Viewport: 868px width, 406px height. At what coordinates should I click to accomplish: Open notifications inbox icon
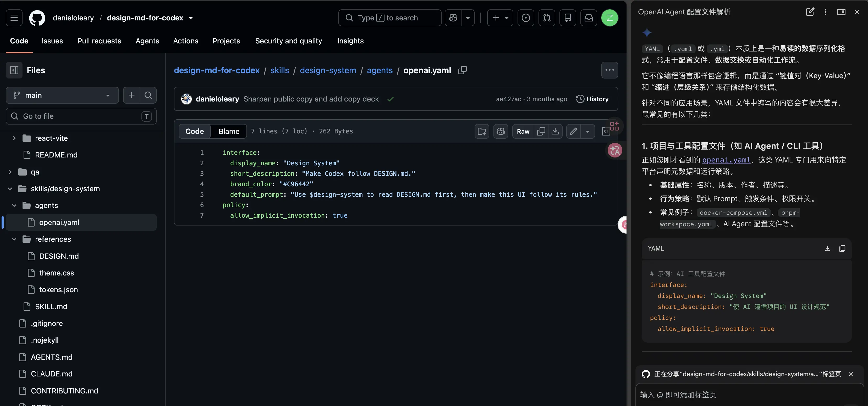pyautogui.click(x=589, y=18)
